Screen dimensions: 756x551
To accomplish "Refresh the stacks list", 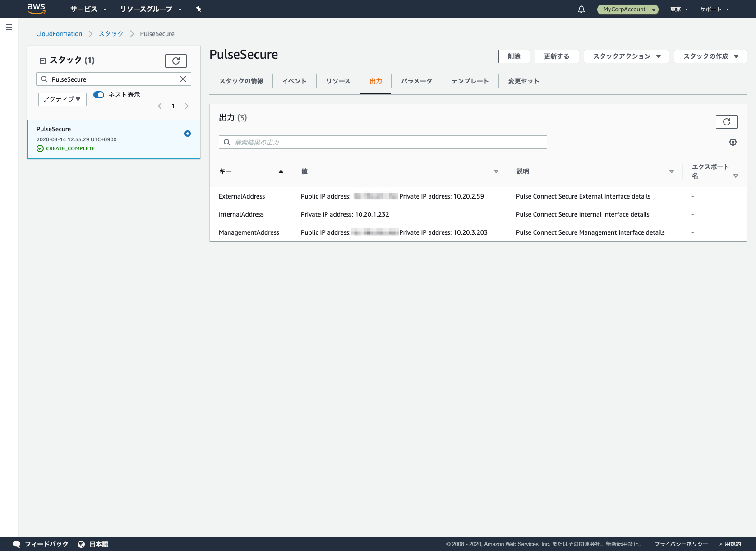I will click(x=176, y=60).
